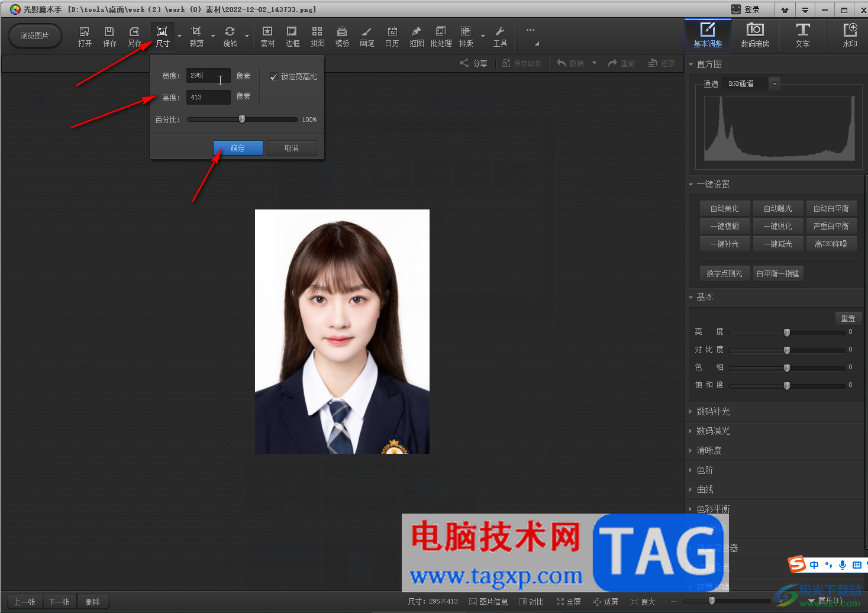Click the 旋转 rotate tool
The height and width of the screenshot is (613, 868).
pos(230,36)
